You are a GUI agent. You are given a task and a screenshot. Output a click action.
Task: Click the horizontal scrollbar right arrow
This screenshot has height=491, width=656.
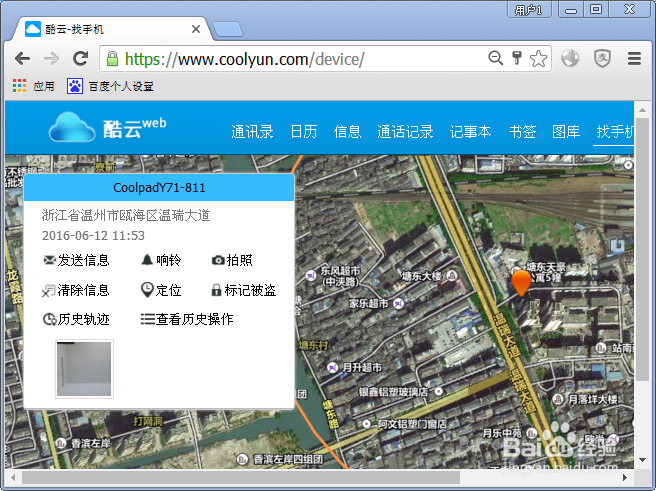point(625,477)
